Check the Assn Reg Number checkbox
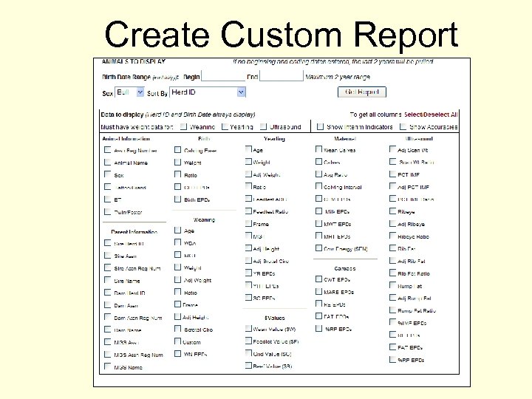Viewport: 532px width, 399px height. pos(108,149)
